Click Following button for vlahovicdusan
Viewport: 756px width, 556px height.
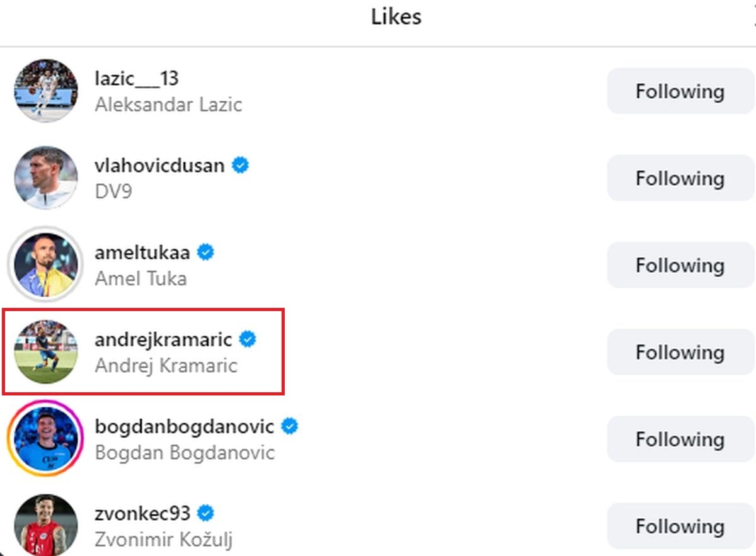(680, 178)
